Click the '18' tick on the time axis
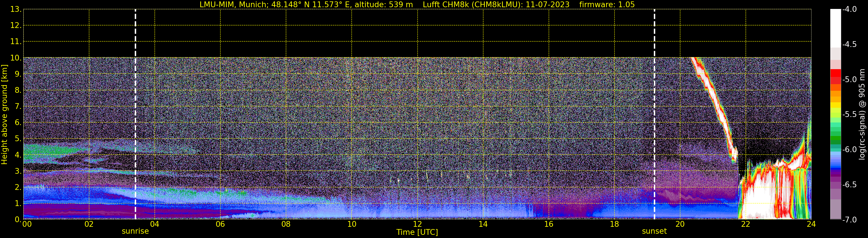The height and width of the screenshot is (238, 868). coord(615,224)
